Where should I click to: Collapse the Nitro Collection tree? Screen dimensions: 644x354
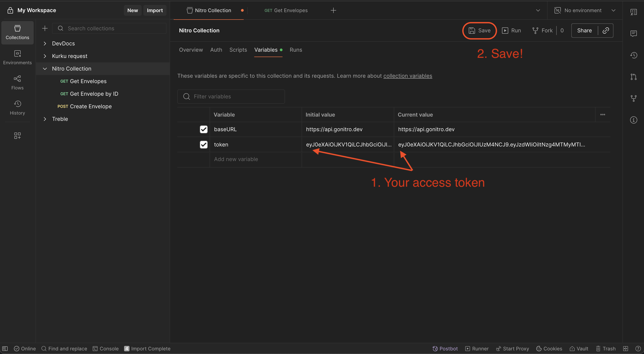click(45, 69)
